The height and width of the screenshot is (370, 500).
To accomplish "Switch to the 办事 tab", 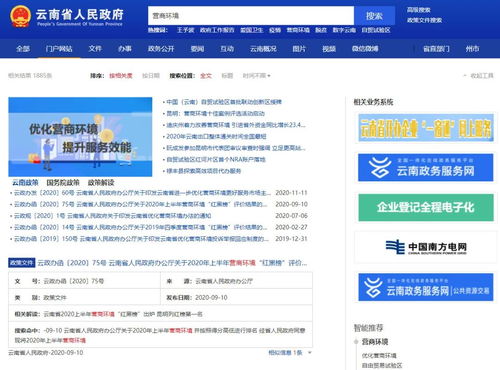I will pyautogui.click(x=125, y=49).
